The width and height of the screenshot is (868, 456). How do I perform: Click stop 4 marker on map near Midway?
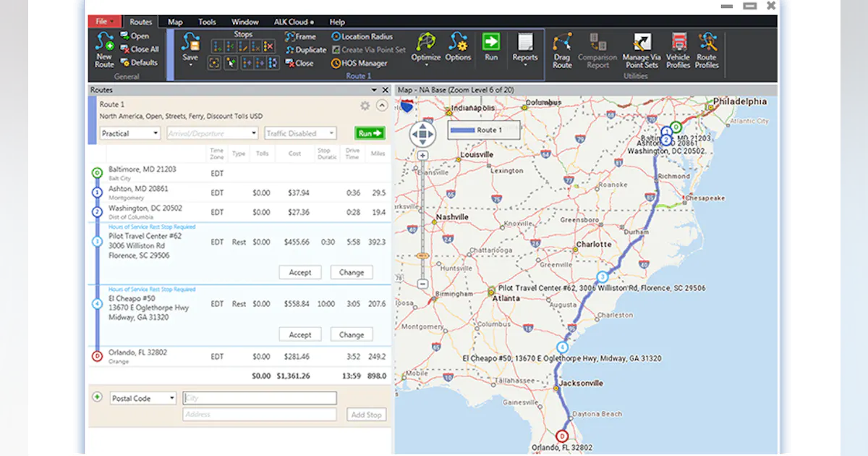tap(563, 347)
